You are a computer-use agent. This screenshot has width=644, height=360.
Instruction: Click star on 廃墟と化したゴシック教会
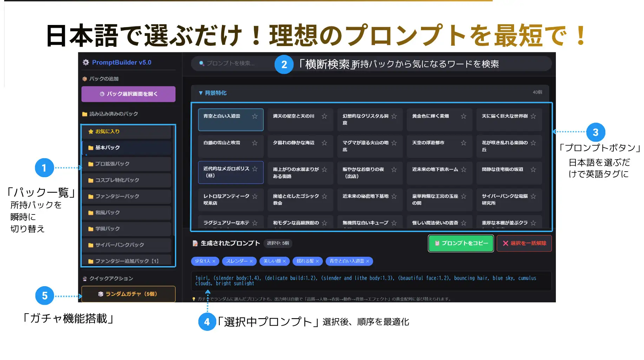click(x=324, y=197)
